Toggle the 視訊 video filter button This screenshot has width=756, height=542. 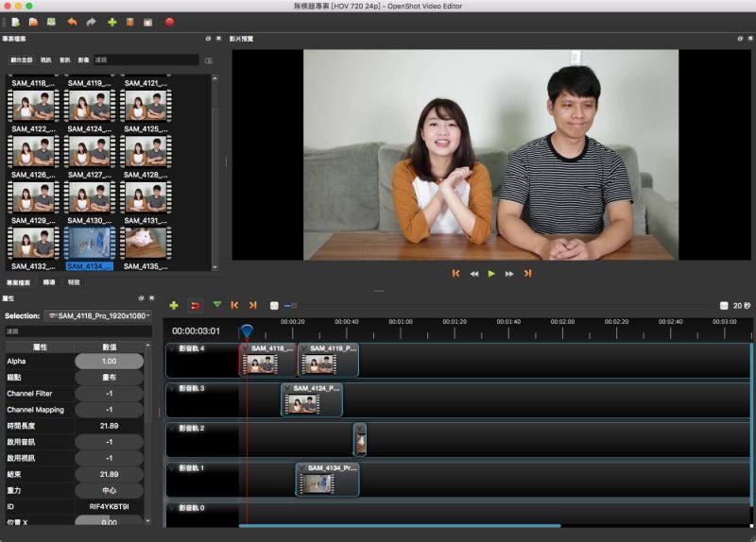coord(46,59)
